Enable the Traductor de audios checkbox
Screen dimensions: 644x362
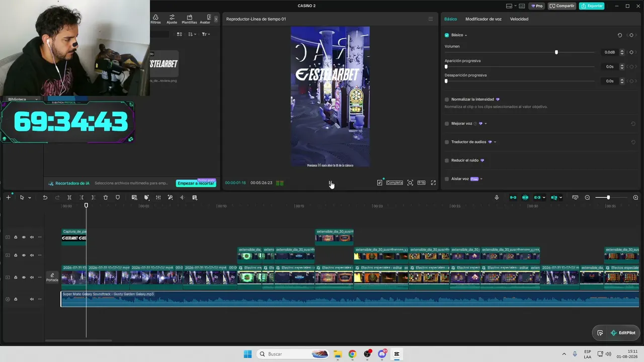447,142
